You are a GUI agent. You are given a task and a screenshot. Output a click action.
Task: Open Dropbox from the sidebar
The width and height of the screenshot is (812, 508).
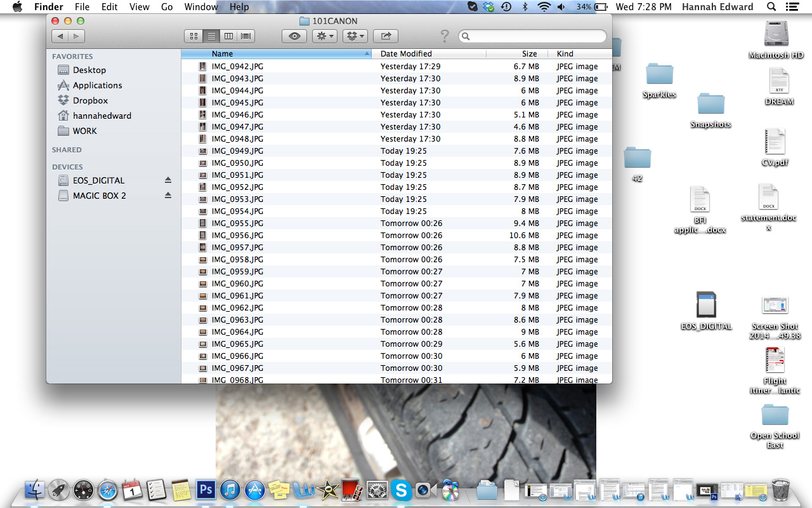90,100
